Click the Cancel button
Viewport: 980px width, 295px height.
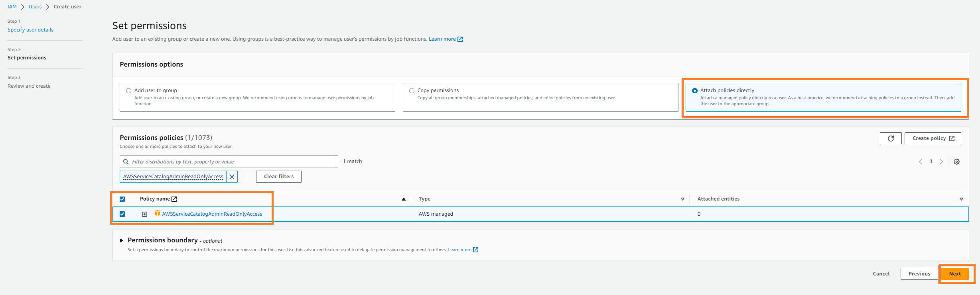click(881, 274)
